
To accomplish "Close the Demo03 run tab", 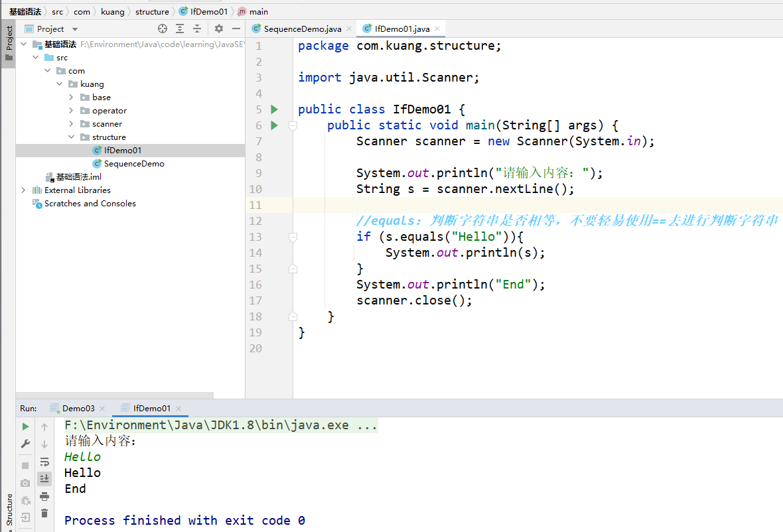I will coord(102,409).
